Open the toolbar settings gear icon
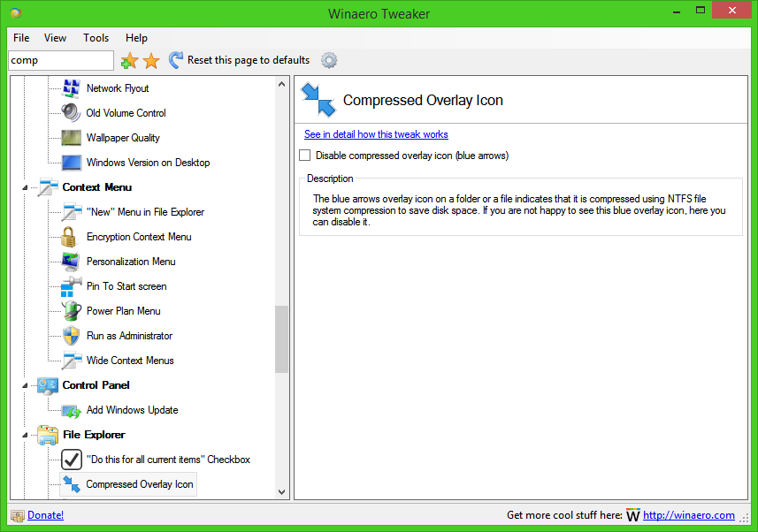 (328, 60)
